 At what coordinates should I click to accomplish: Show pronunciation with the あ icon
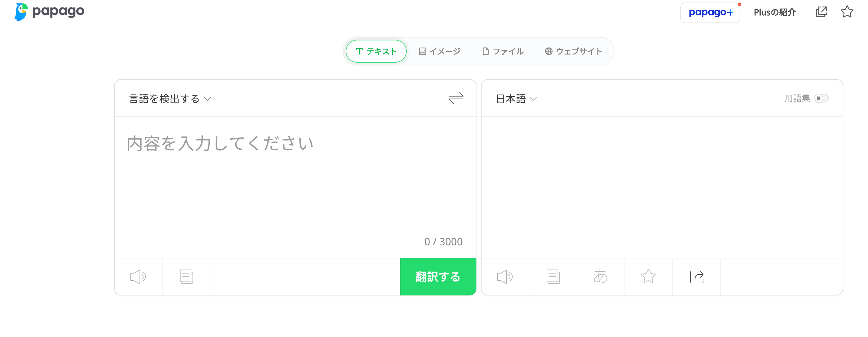point(601,277)
